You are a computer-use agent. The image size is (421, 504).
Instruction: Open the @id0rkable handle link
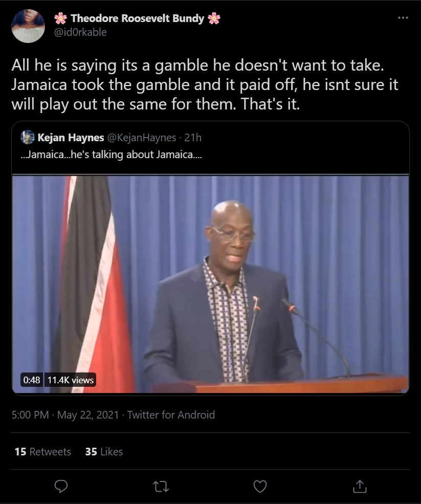click(80, 32)
